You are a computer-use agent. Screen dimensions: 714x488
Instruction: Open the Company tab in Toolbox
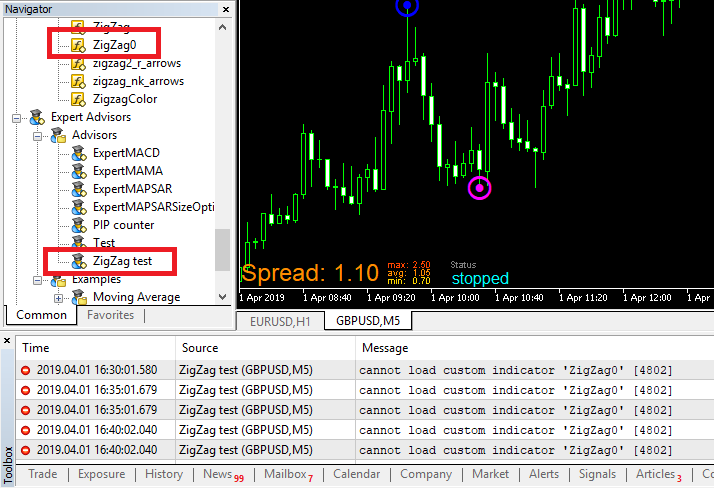pyautogui.click(x=426, y=474)
